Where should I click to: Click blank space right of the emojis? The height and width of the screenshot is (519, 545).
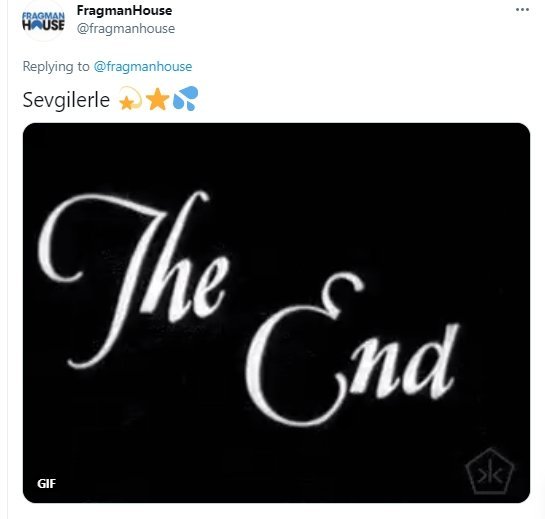(348, 99)
